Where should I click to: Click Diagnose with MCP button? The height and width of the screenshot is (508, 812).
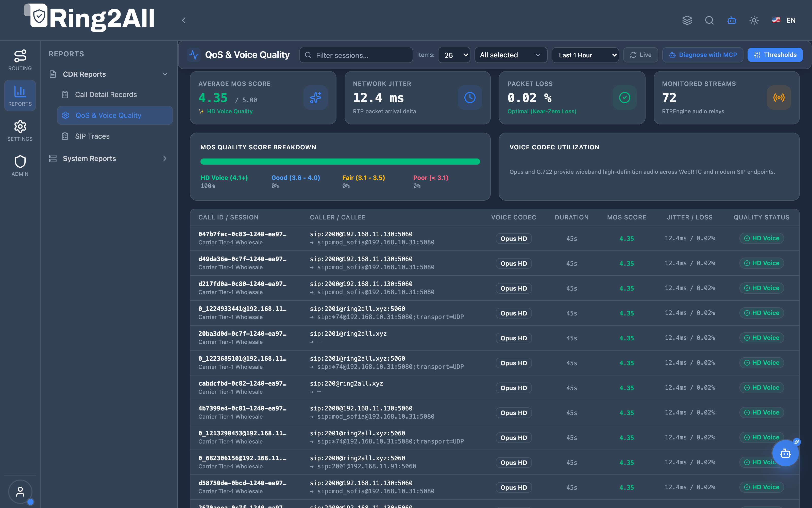703,55
